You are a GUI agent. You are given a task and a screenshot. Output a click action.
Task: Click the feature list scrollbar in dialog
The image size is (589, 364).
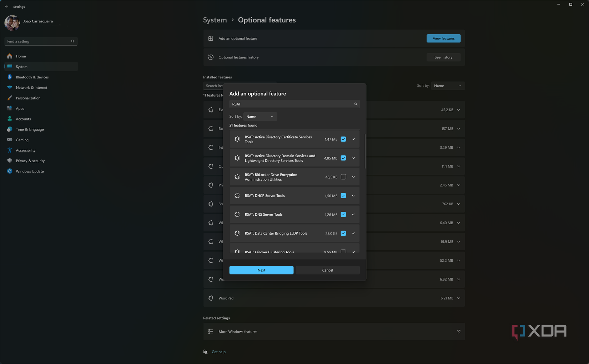click(x=365, y=151)
